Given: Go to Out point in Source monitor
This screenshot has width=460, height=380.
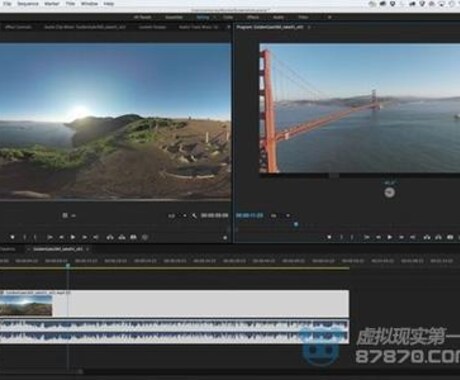Looking at the screenshot, I should (96, 237).
